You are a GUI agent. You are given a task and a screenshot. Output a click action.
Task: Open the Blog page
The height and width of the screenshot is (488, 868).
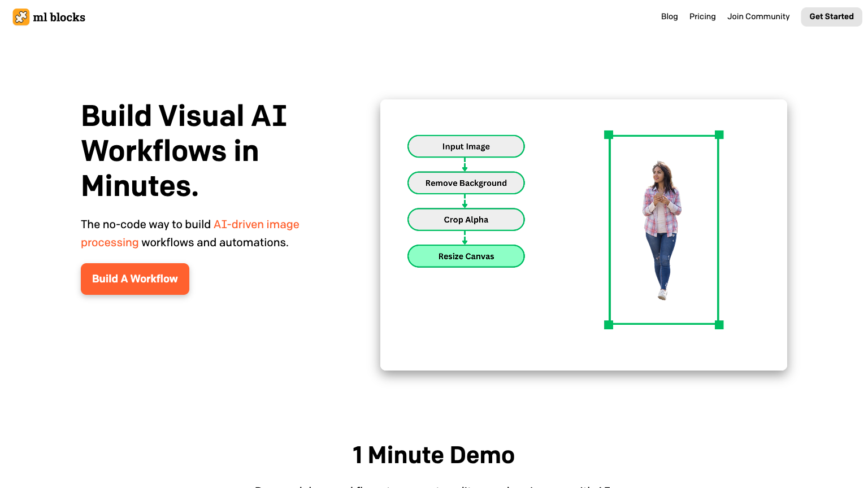click(x=669, y=16)
